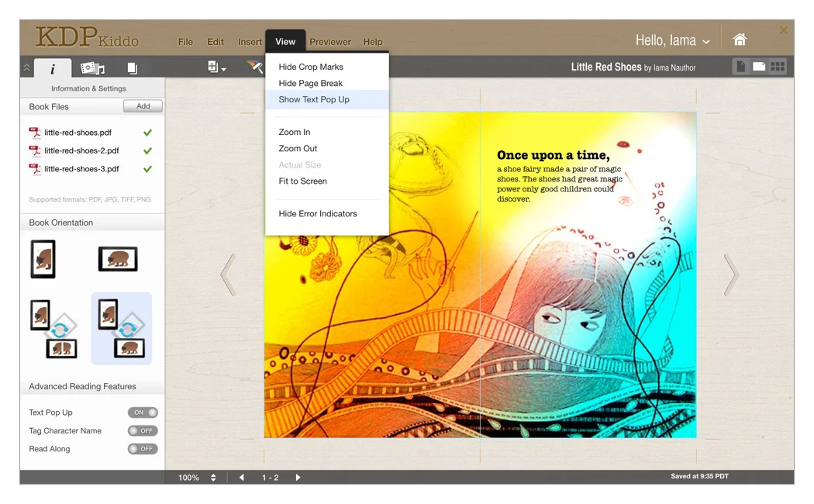The height and width of the screenshot is (504, 814).
Task: Expand the Hello, Iama account dropdown
Action: coord(672,40)
